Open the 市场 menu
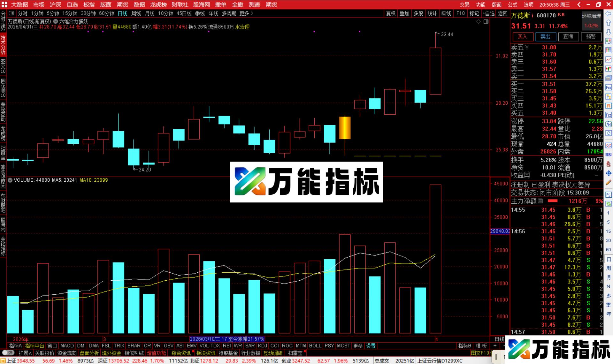 (38, 4)
